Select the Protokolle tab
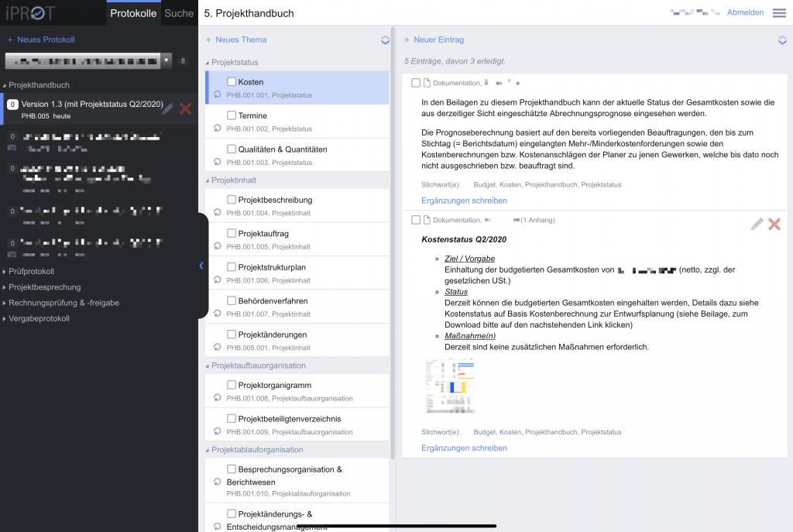The width and height of the screenshot is (793, 532). pyautogui.click(x=133, y=13)
